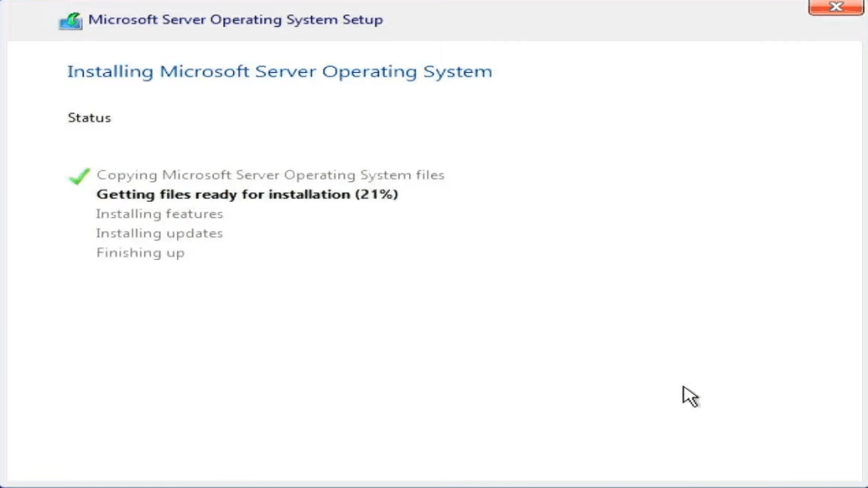Select 'Copying Microsoft Server Operating System files' step
The image size is (868, 488).
(270, 175)
